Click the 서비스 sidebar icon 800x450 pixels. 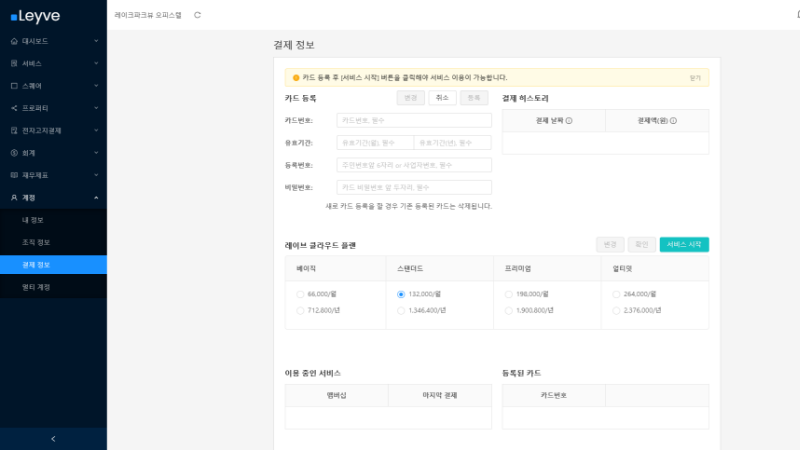(14, 63)
